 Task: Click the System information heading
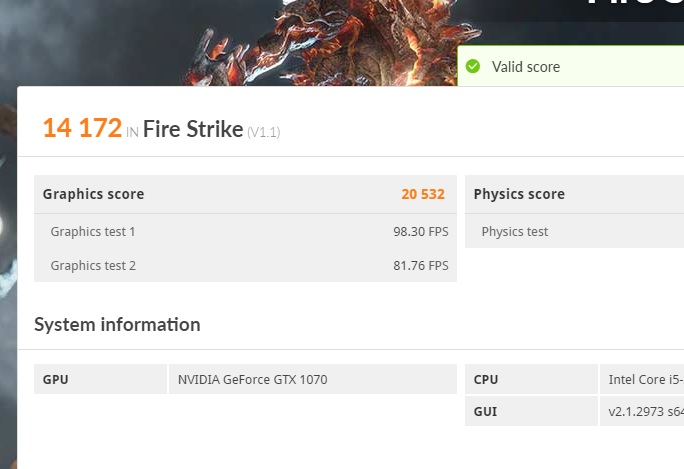click(x=117, y=324)
